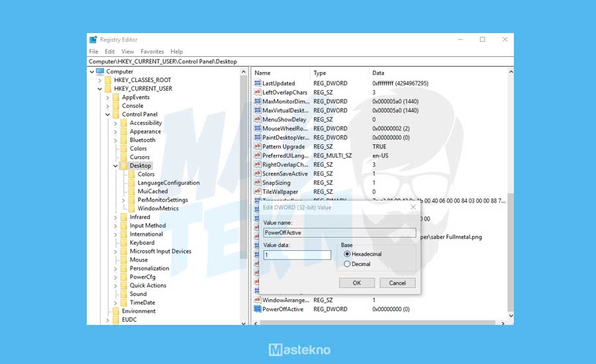
Task: Expand the HKEY_CLASSES_ROOT key
Action: pyautogui.click(x=99, y=80)
